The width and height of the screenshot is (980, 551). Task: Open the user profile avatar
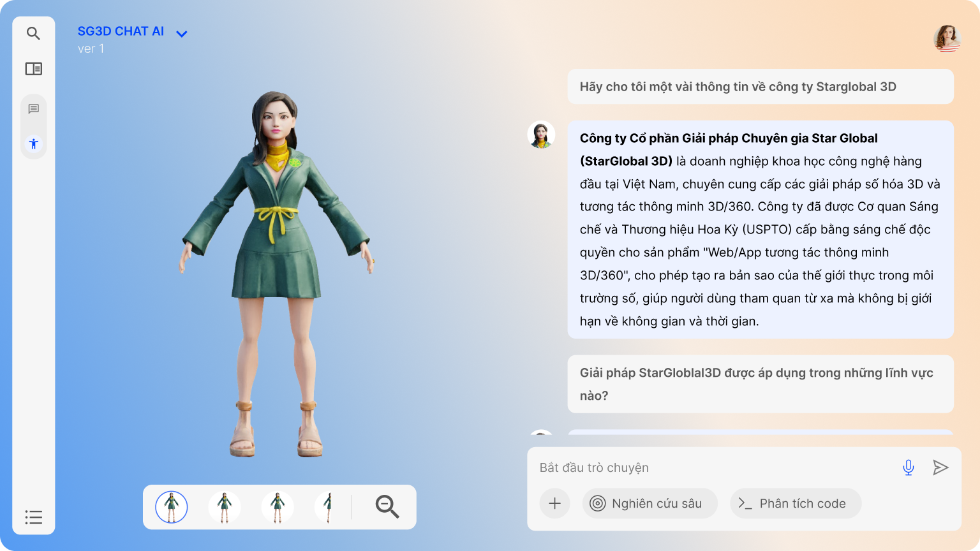tap(947, 39)
